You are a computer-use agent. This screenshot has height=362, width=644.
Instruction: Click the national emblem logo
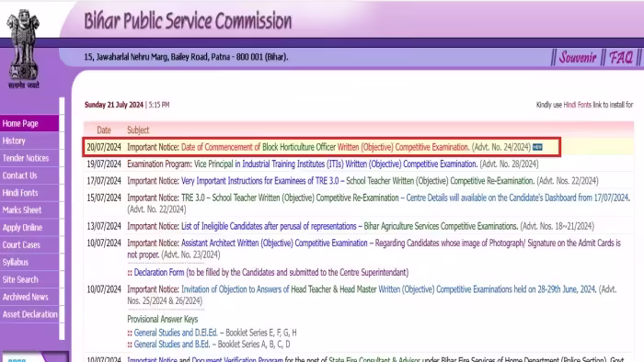pos(23,49)
